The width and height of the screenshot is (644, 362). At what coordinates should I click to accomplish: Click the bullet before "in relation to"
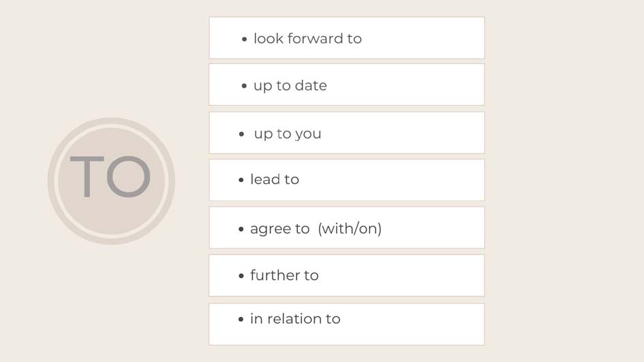(x=241, y=320)
